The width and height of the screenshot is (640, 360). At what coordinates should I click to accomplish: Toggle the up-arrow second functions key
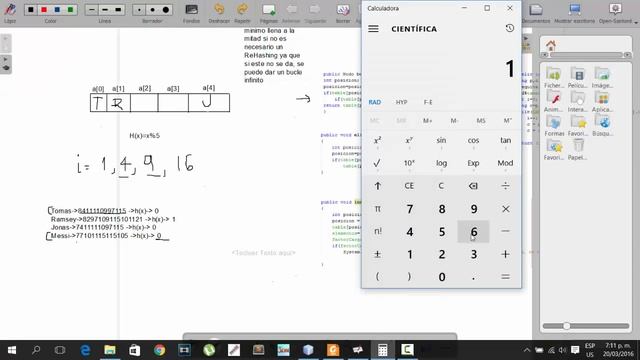coord(377,186)
